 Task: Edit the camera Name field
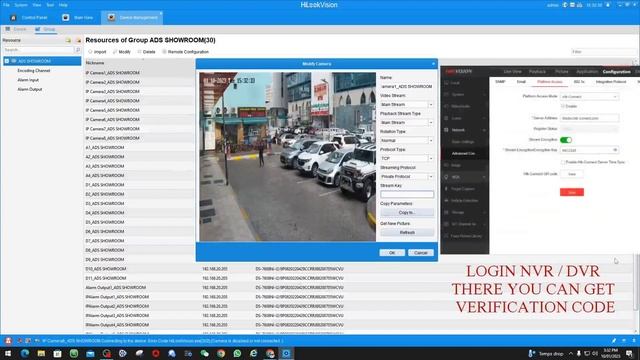coord(407,87)
